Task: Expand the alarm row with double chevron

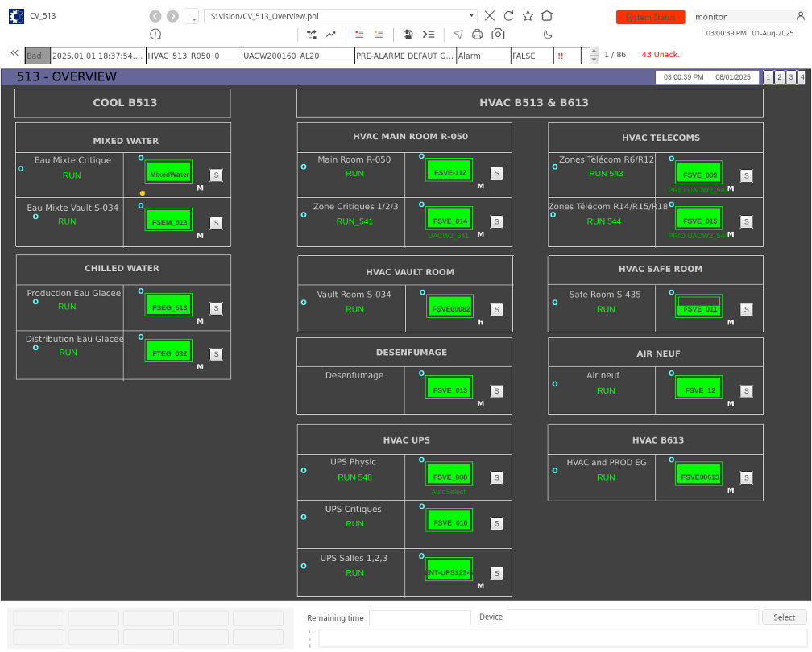Action: [x=14, y=53]
